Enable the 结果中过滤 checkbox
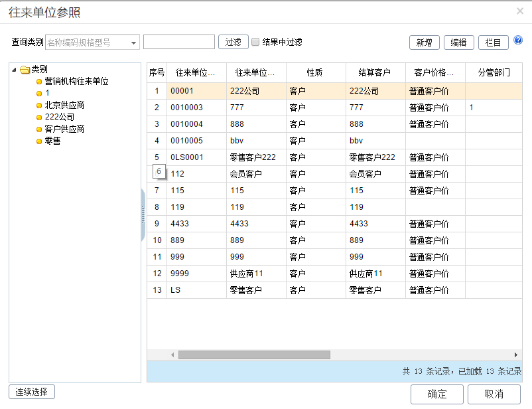 255,42
